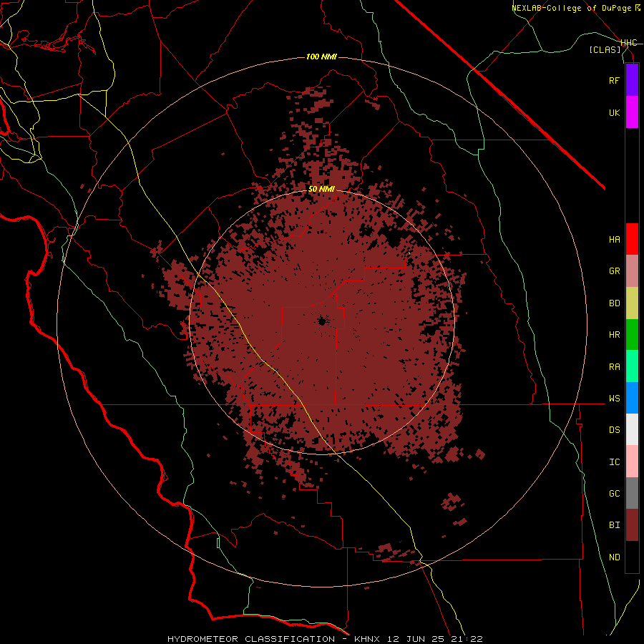Click the DS legend label

(x=614, y=430)
